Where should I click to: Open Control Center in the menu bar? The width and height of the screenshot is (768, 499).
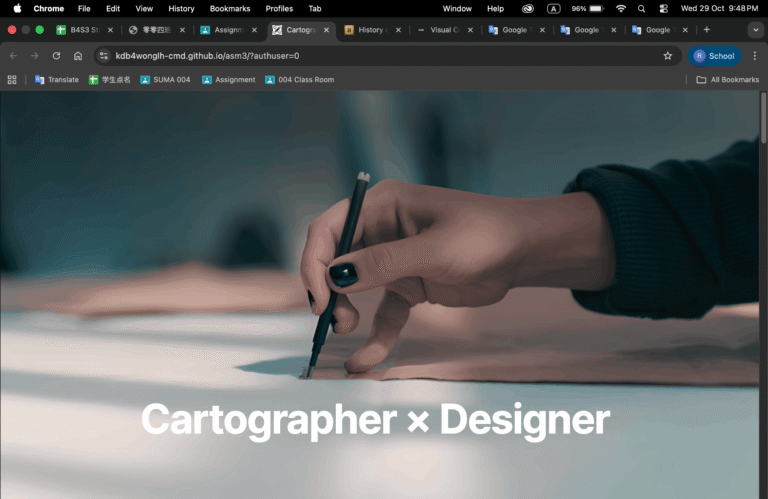click(x=663, y=8)
